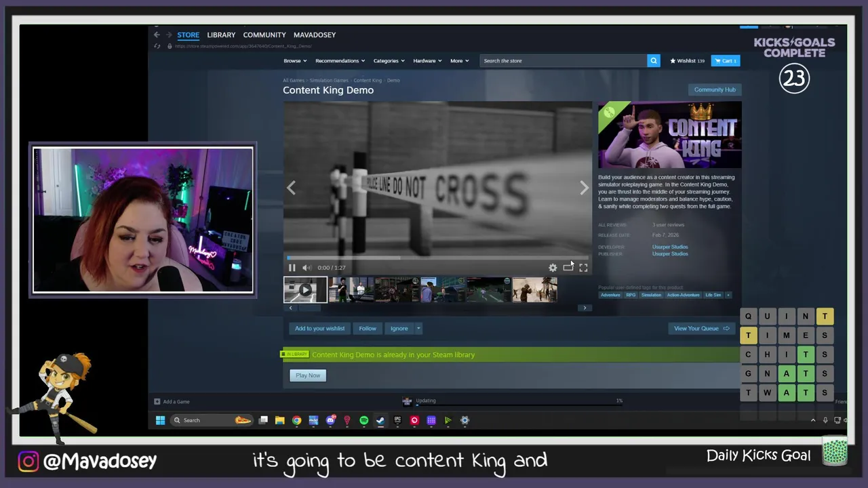Click Content King breadcrumb link

pyautogui.click(x=368, y=81)
